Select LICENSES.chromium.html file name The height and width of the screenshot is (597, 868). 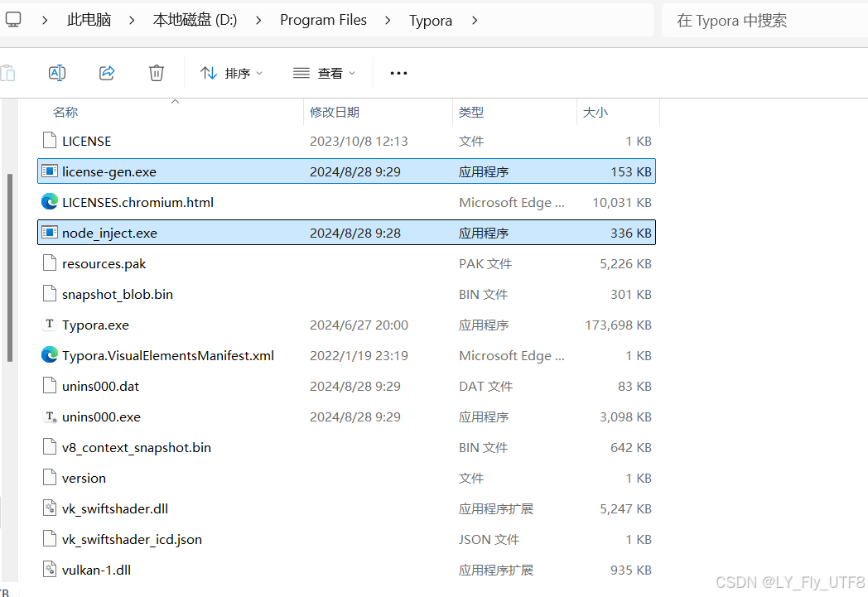[137, 203]
